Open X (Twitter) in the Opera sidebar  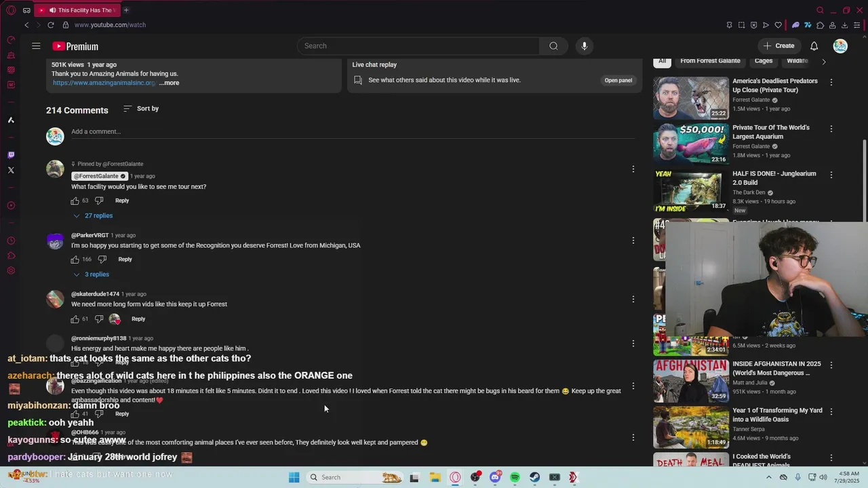[x=11, y=170]
